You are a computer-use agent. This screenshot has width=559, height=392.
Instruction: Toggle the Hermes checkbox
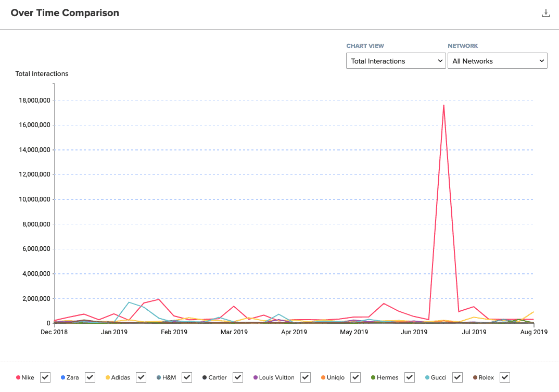pyautogui.click(x=410, y=377)
